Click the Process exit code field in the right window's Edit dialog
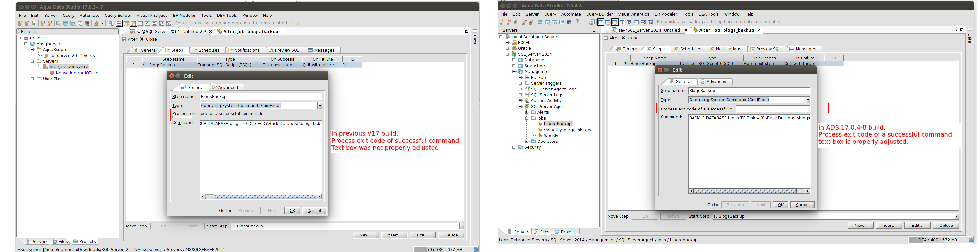The height and width of the screenshot is (252, 980). [773, 109]
